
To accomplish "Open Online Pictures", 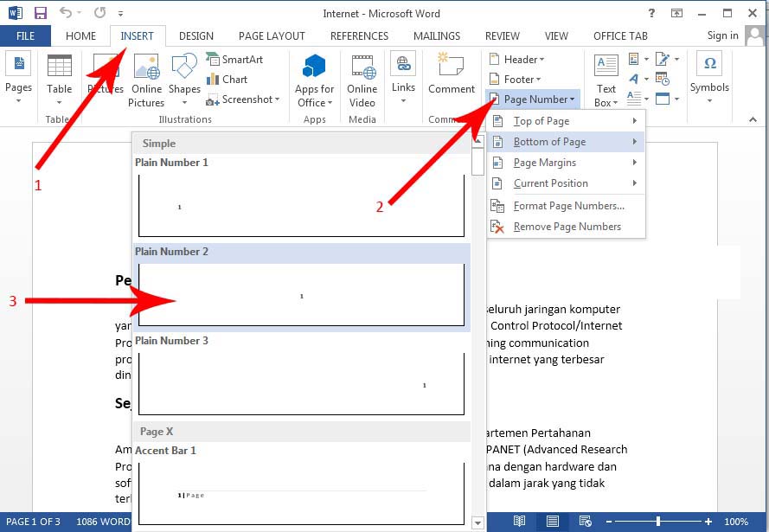I will [146, 81].
